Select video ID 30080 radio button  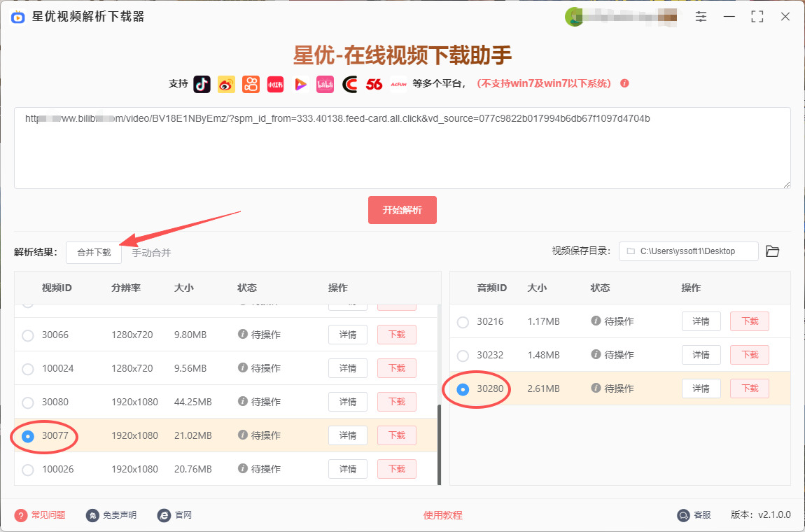[x=28, y=402]
